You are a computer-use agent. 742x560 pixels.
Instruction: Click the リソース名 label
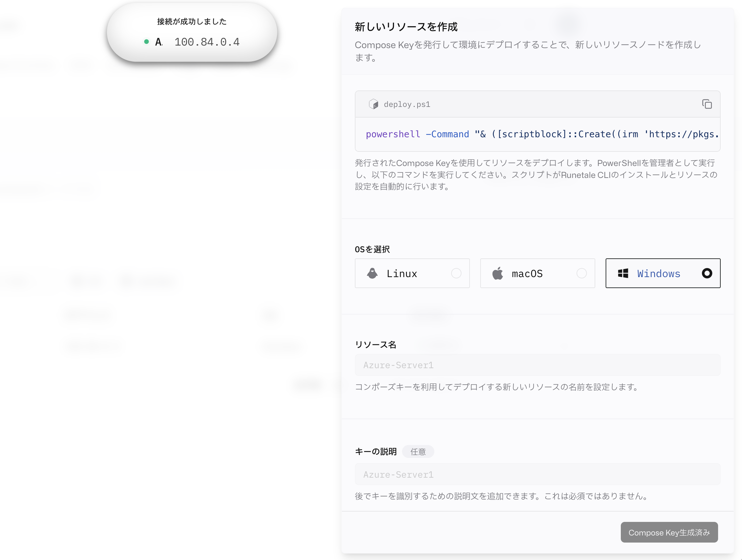pyautogui.click(x=375, y=345)
